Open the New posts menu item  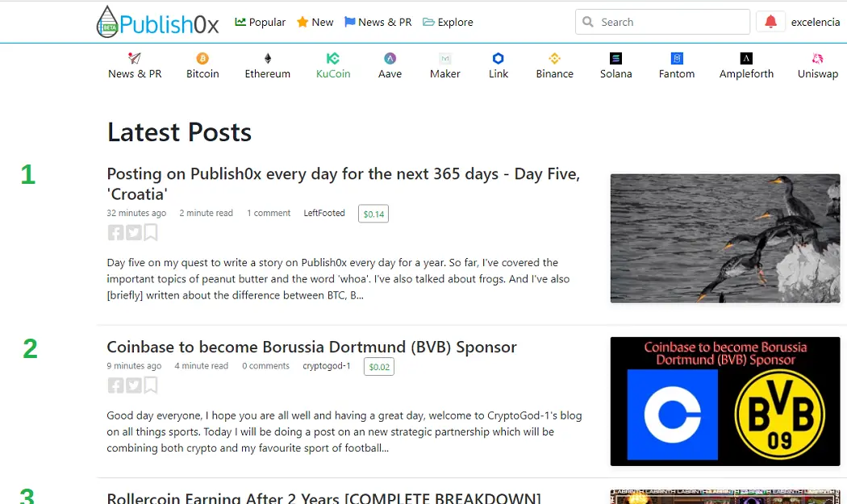click(315, 22)
